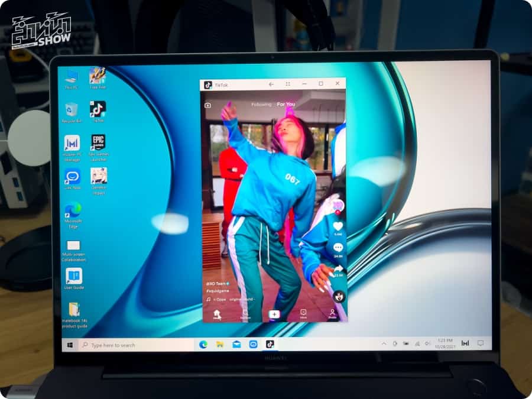Screen dimensions: 532x399
Task: Open File Explorer from the taskbar
Action: pos(220,345)
